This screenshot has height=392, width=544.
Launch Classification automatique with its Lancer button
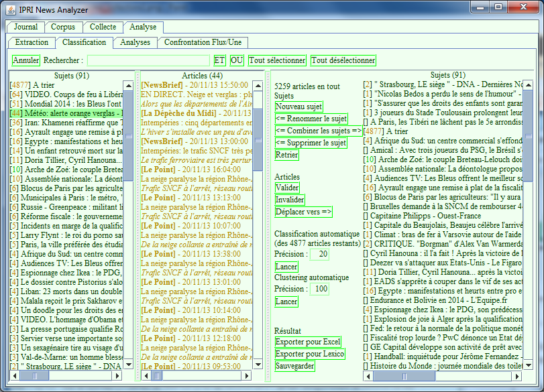286,267
